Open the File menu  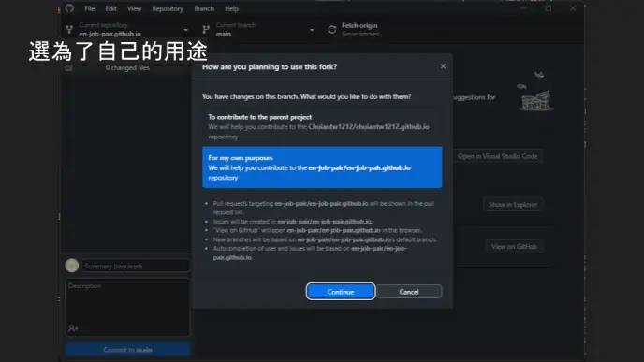pyautogui.click(x=90, y=8)
